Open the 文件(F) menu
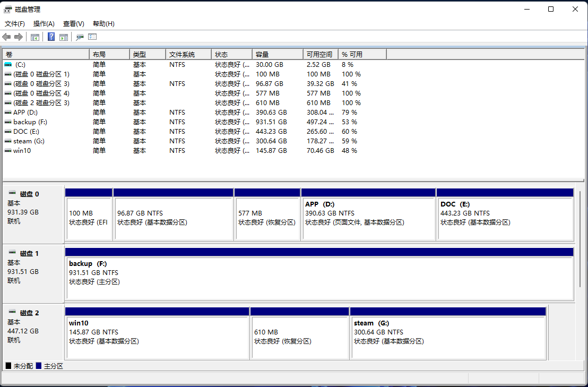 [15, 24]
